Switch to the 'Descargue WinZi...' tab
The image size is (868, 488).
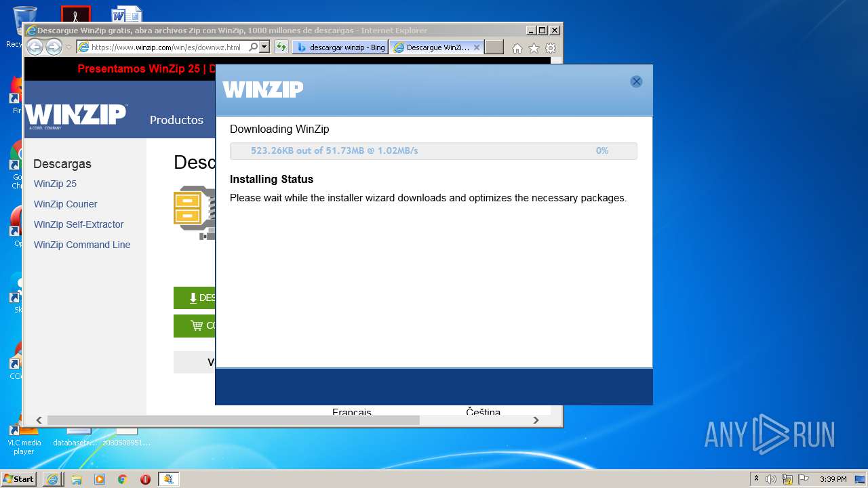click(x=437, y=47)
